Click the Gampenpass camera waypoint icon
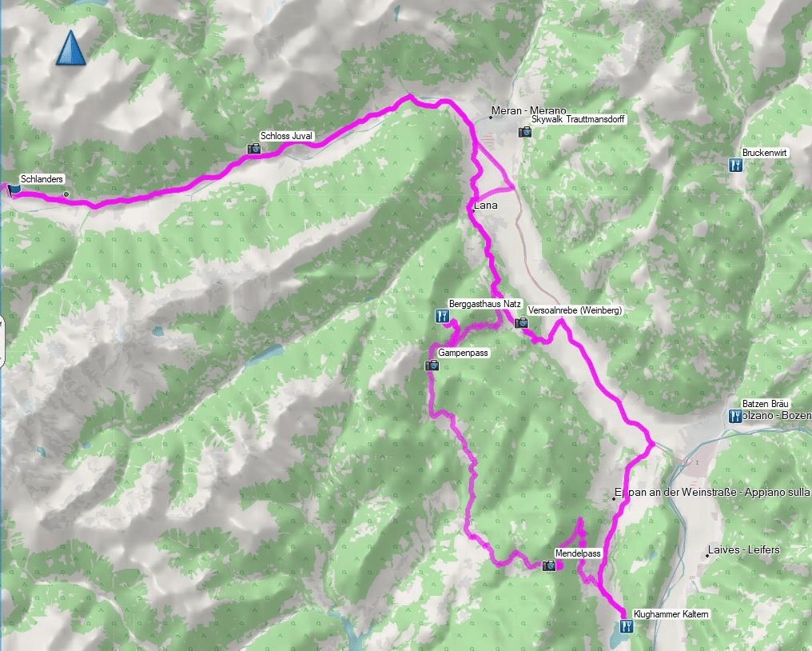812x651 pixels. [x=432, y=365]
